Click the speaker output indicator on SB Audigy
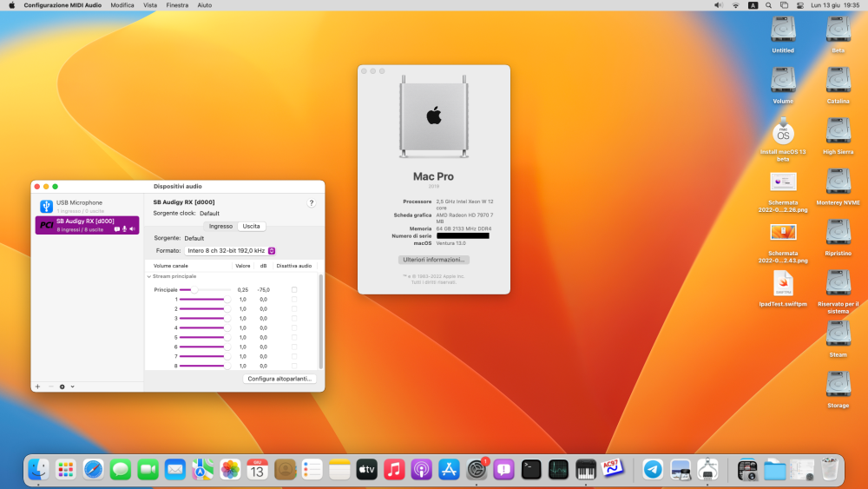The height and width of the screenshot is (489, 868). (132, 228)
